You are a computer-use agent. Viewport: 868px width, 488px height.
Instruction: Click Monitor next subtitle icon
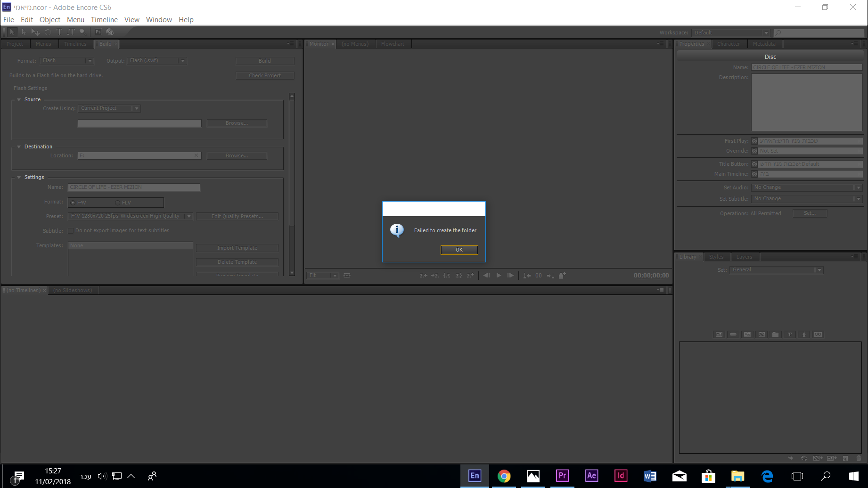coord(435,276)
